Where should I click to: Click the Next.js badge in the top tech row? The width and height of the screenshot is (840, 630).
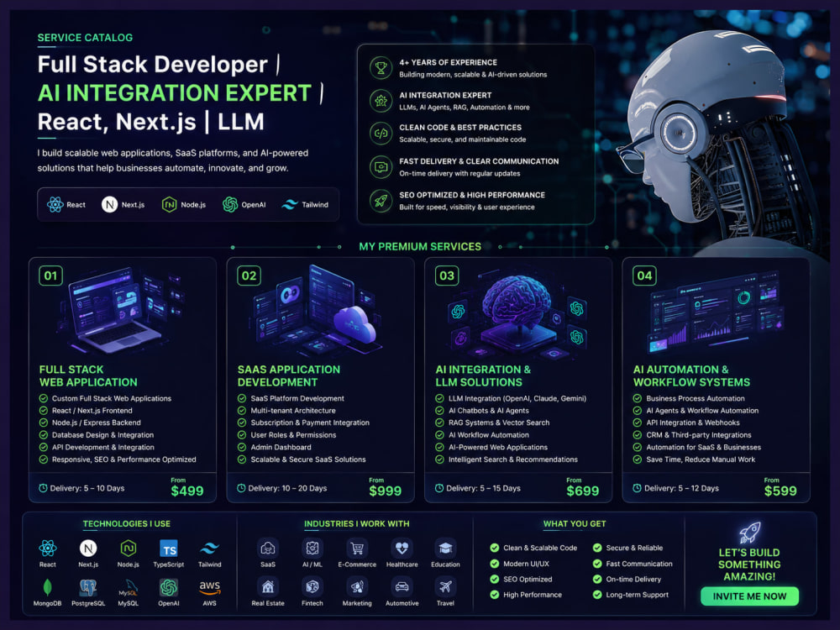[123, 205]
